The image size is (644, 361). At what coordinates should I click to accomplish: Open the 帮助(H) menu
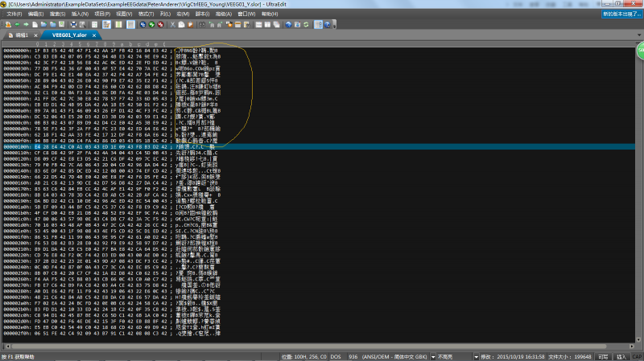point(270,14)
